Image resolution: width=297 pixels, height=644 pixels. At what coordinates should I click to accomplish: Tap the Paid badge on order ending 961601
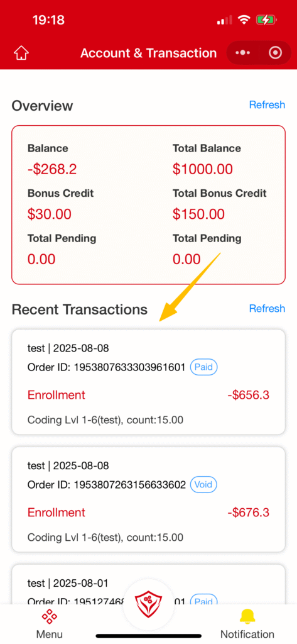[x=203, y=367]
